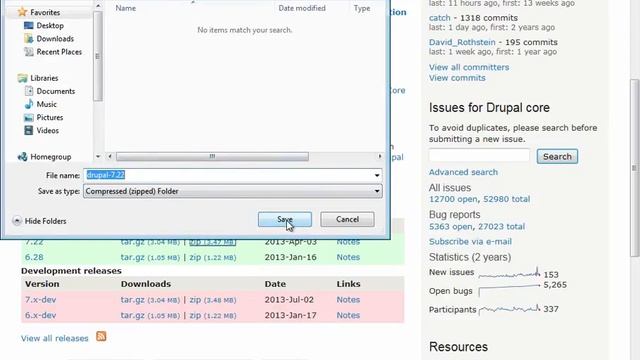Open the View commits link
This screenshot has width=640, height=360.
tap(457, 78)
